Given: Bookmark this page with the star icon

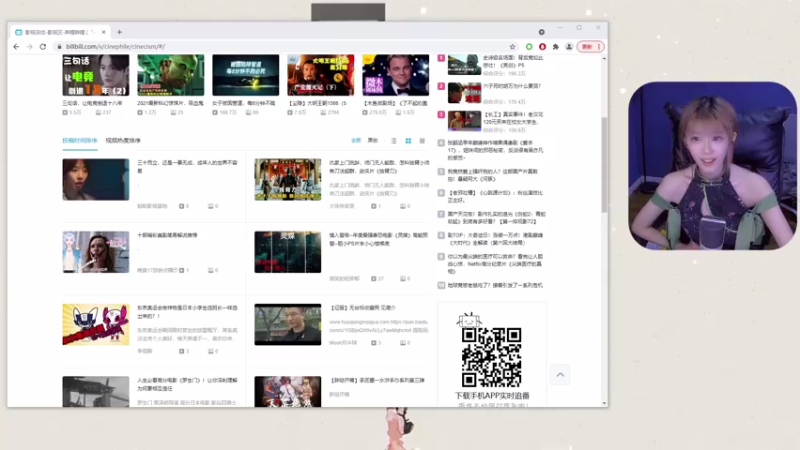Looking at the screenshot, I should (x=513, y=46).
